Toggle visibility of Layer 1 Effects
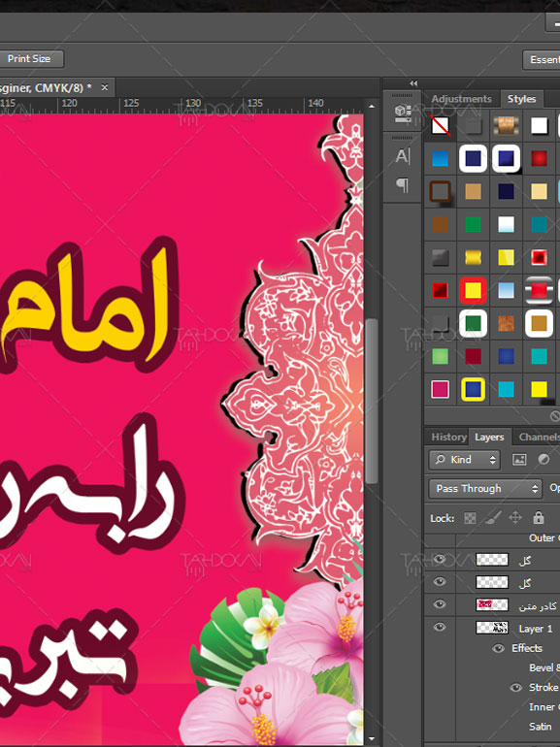The height and width of the screenshot is (747, 560). point(498,648)
